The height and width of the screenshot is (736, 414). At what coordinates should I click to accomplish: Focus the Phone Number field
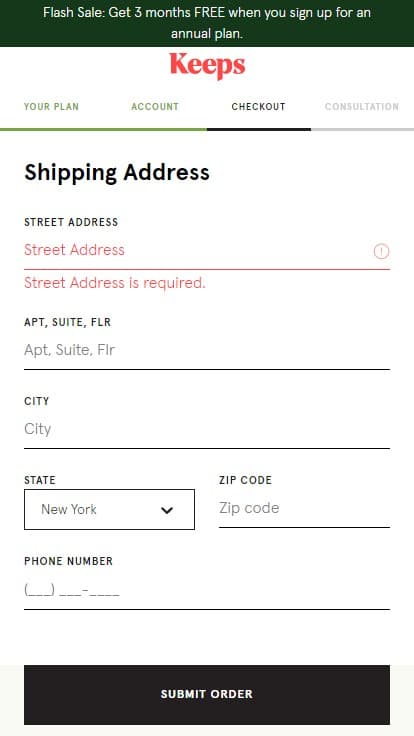tap(207, 590)
